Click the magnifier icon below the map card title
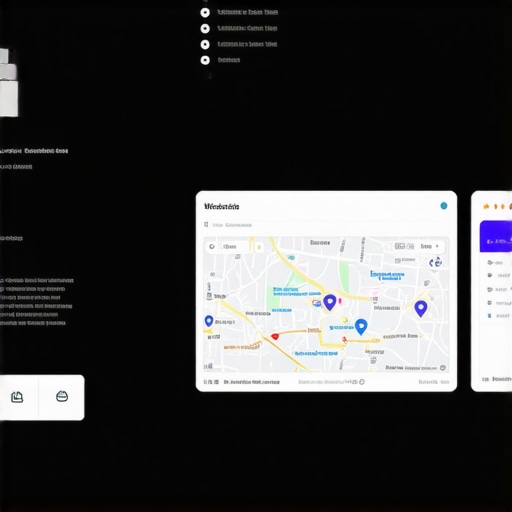Viewport: 512px width, 512px height. (x=206, y=225)
